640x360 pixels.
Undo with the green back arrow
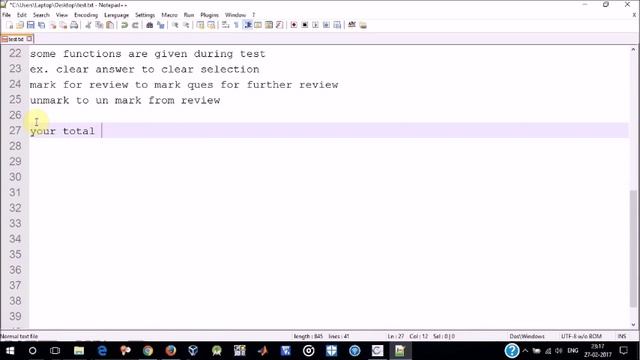124,25
